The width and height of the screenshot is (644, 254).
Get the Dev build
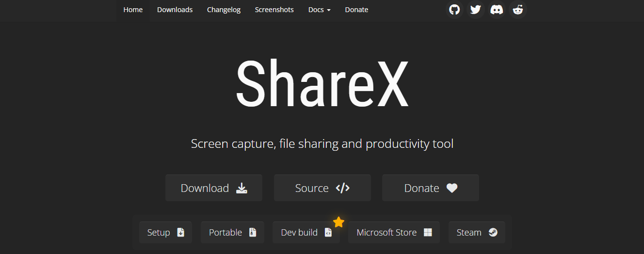(306, 233)
